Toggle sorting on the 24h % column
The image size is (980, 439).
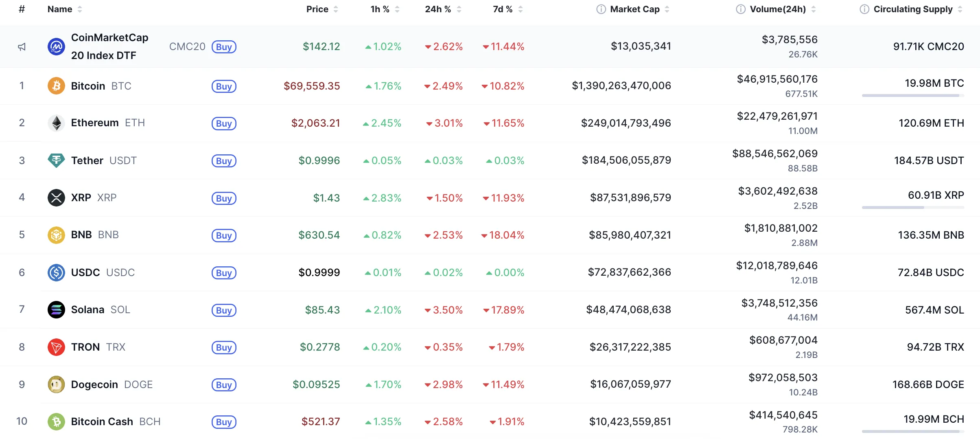[460, 9]
